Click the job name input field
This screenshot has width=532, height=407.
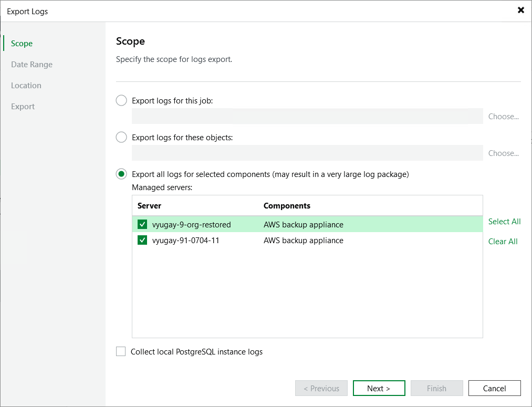(x=307, y=116)
